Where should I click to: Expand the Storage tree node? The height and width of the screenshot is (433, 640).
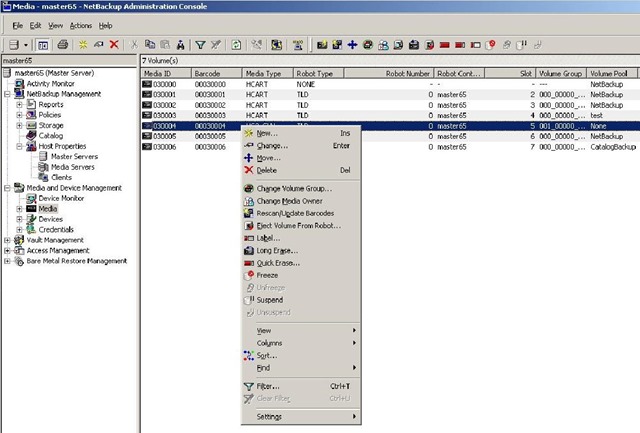coord(19,125)
